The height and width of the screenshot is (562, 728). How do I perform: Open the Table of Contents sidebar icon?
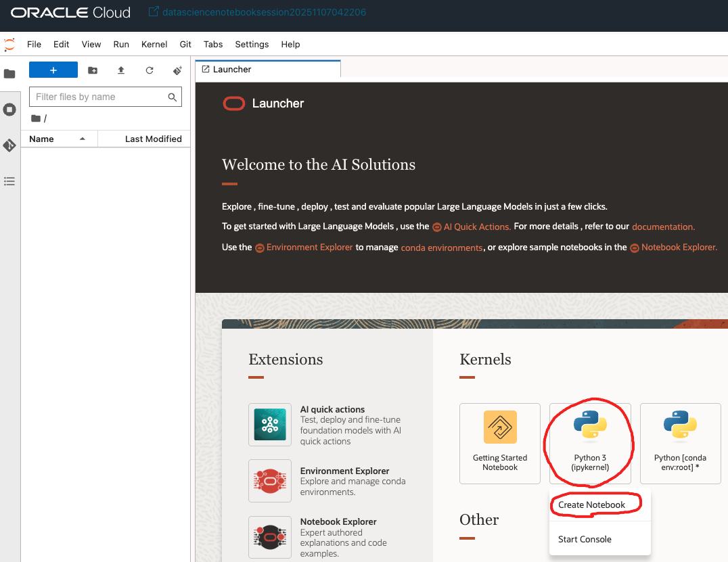pyautogui.click(x=9, y=181)
